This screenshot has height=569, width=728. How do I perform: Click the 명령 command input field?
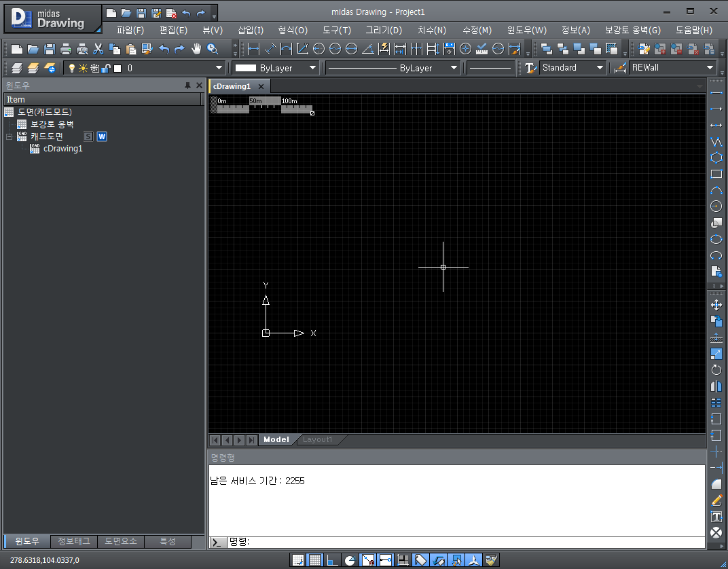click(x=469, y=541)
